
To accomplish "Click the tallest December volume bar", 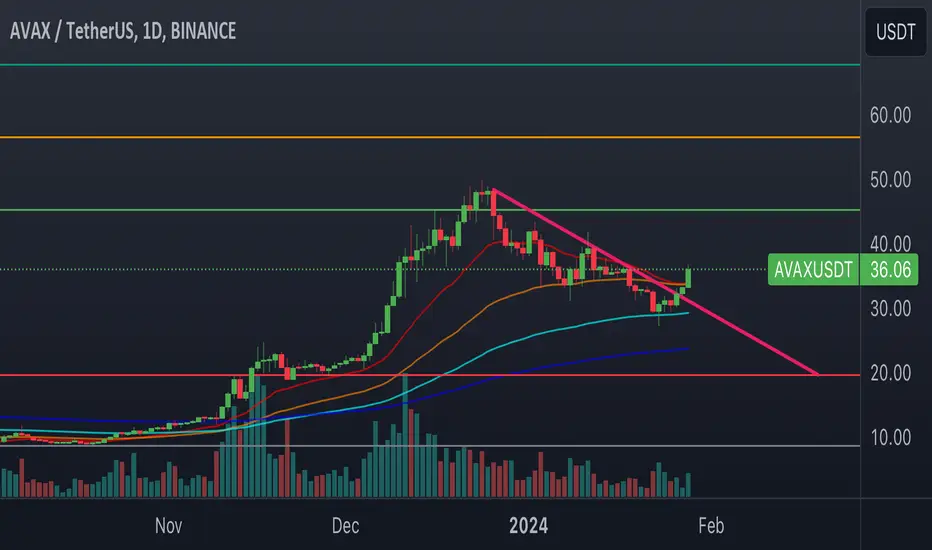I will tap(405, 436).
